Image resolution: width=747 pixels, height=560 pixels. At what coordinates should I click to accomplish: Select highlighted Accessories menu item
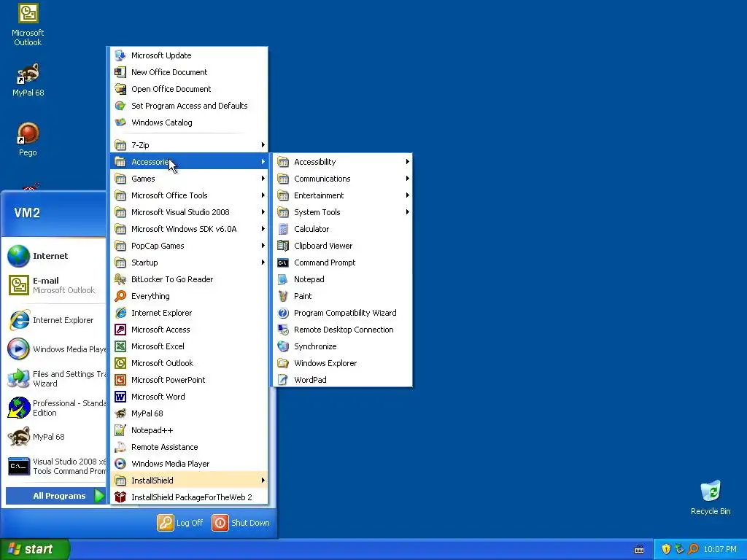tap(189, 162)
